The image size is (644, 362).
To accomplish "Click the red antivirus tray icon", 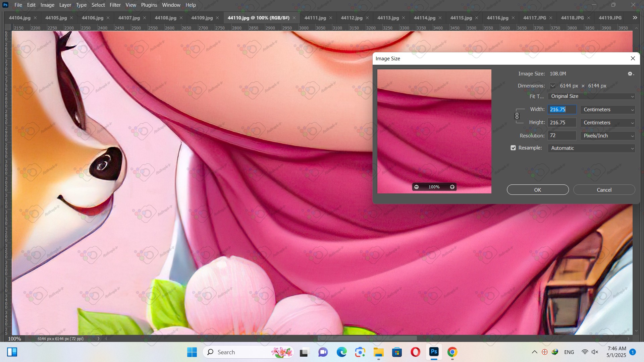I will click(x=545, y=352).
